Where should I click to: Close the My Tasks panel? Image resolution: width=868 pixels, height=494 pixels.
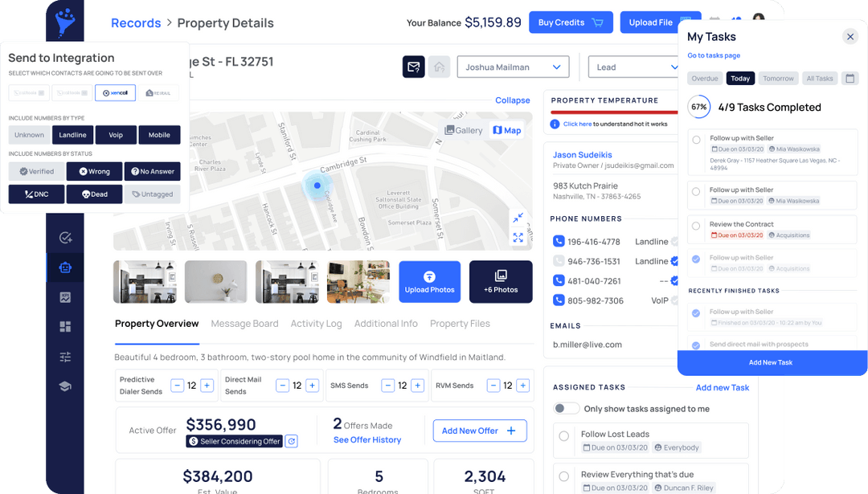(850, 37)
